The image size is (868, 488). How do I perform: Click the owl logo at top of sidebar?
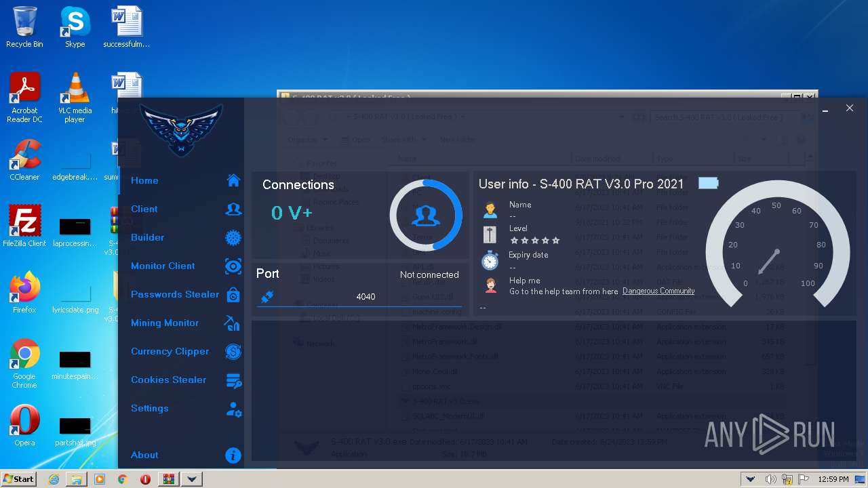[x=181, y=129]
